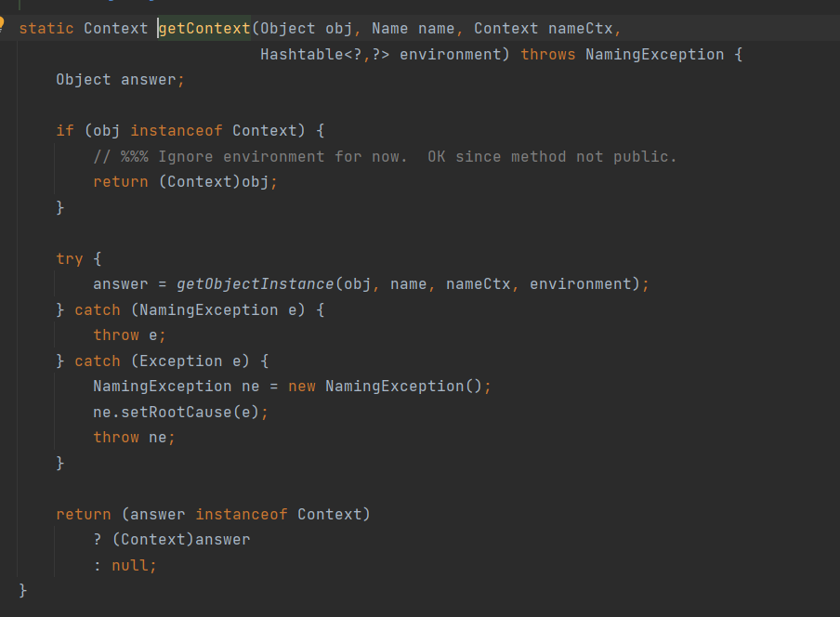Place cursor on the 'static' keyword
Screen dimensions: 840x617
tap(46, 28)
